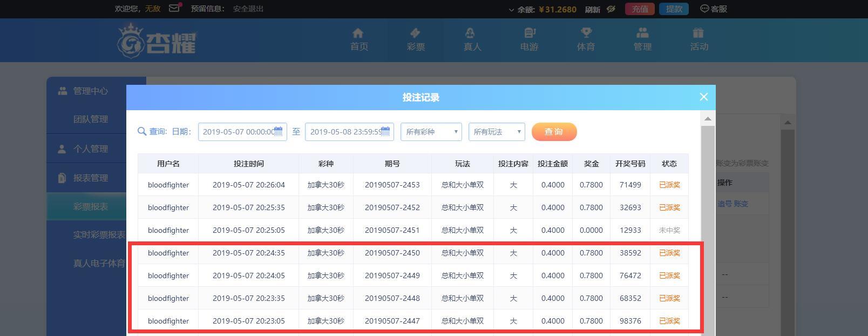Screen dimensions: 868x336
Task: Open the 彩票 lottery nav icon
Action: 415,33
